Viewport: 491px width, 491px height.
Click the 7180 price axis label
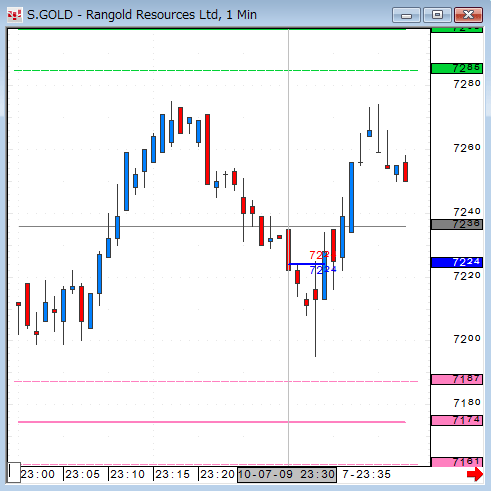pyautogui.click(x=467, y=403)
